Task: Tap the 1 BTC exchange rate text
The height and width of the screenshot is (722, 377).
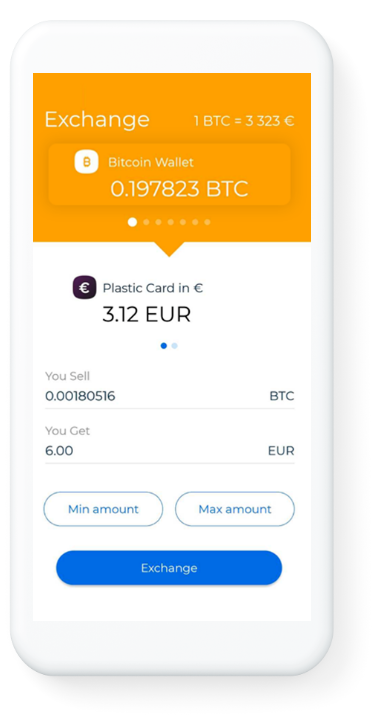Action: coord(244,121)
